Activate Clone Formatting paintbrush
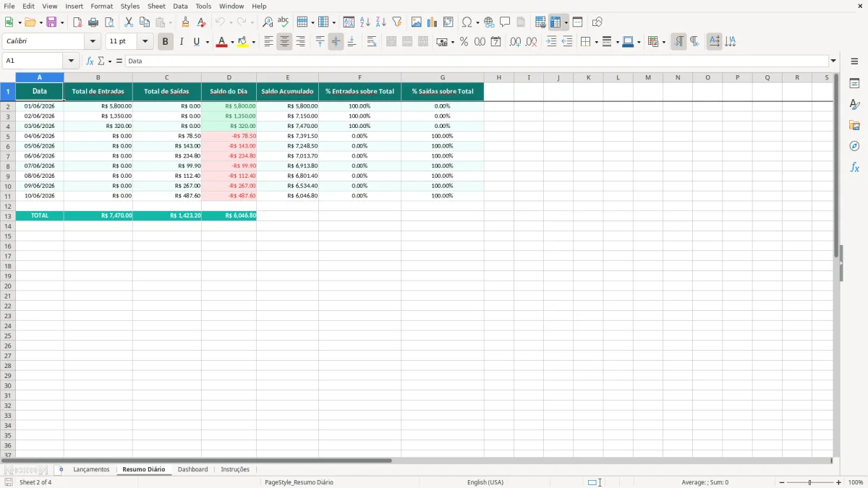The image size is (868, 488). pyautogui.click(x=186, y=22)
